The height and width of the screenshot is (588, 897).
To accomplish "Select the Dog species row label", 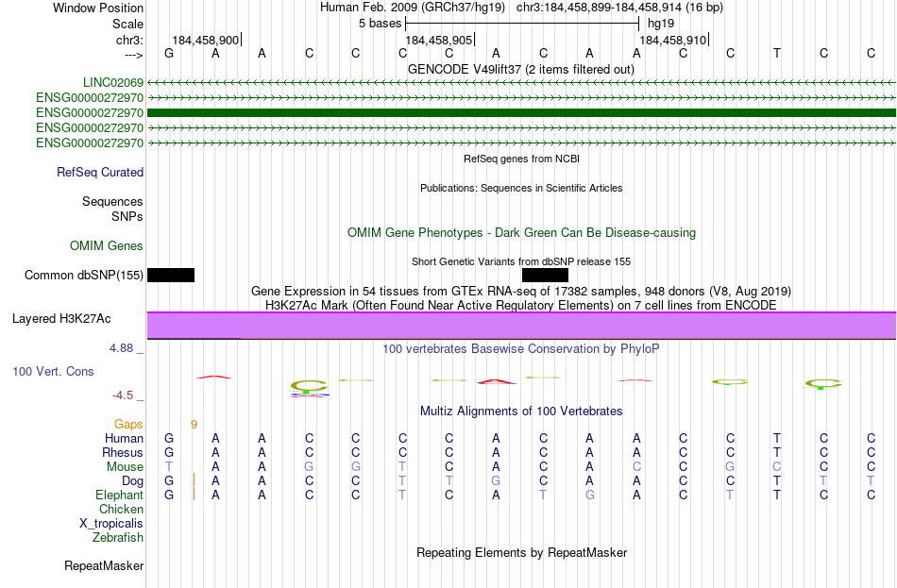I will (133, 481).
